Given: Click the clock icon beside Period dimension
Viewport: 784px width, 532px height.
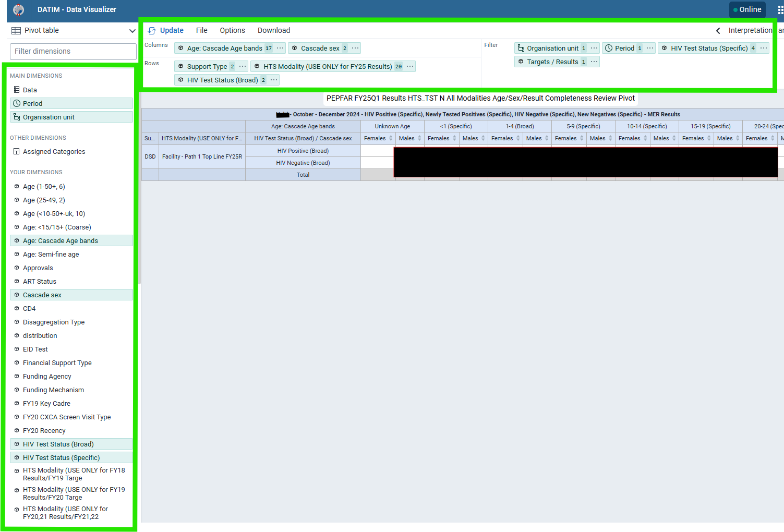Looking at the screenshot, I should [17, 103].
